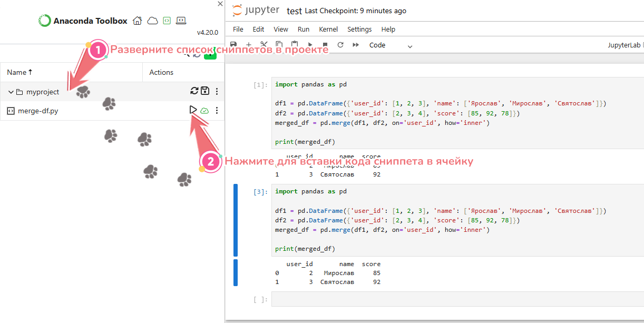
Task: Click the sync icon for myproject
Action: [194, 91]
